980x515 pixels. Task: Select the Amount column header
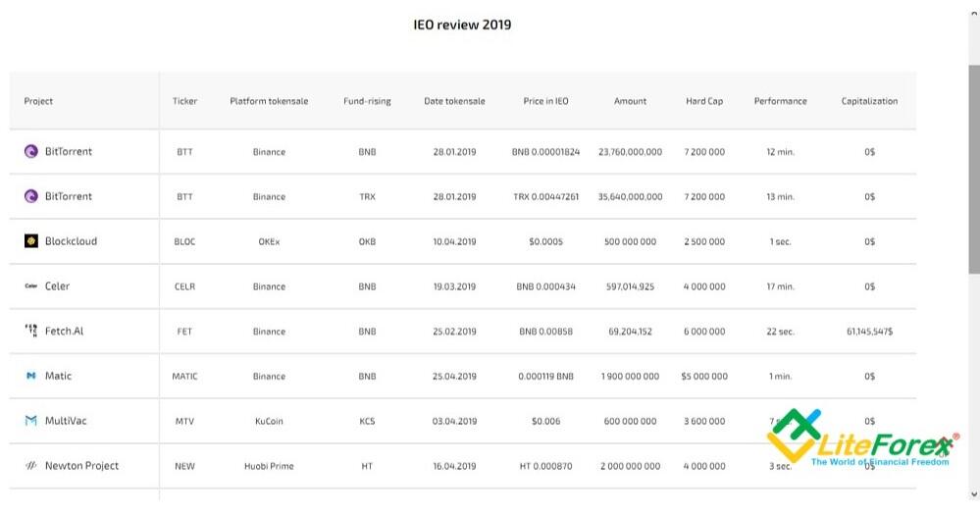(630, 101)
